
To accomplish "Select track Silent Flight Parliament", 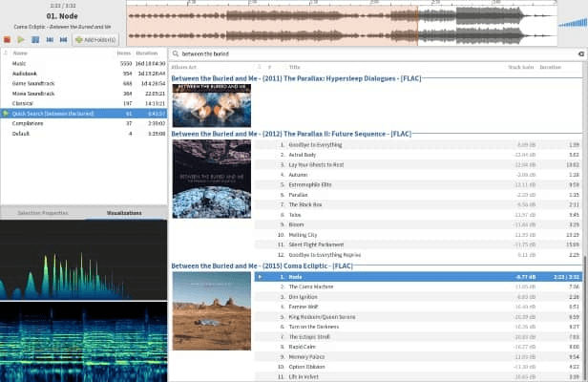I will (418, 244).
